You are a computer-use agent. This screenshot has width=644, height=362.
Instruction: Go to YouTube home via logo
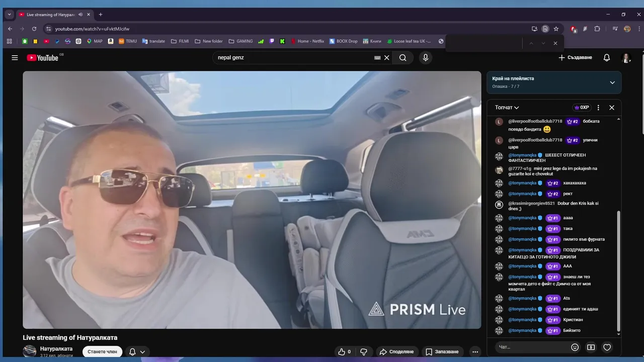tap(43, 58)
